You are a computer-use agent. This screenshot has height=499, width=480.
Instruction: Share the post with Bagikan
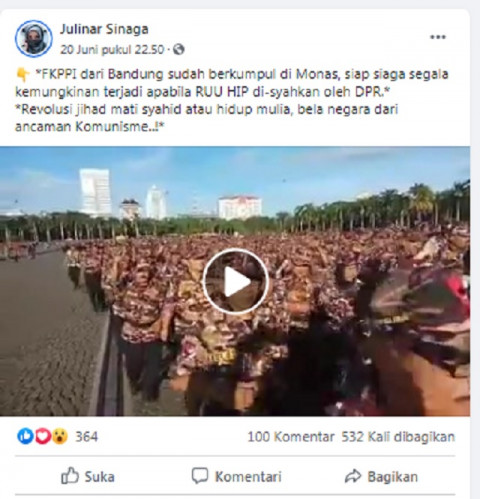(x=381, y=476)
